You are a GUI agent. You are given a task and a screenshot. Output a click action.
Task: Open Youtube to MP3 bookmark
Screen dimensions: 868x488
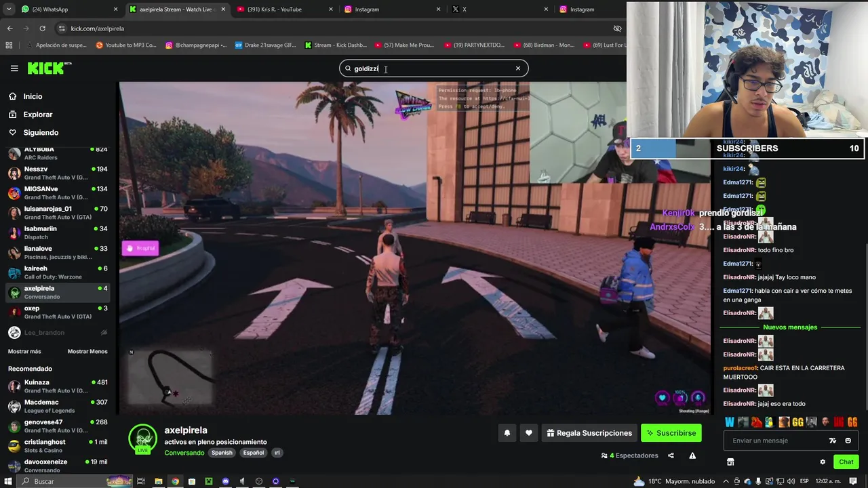tap(126, 45)
